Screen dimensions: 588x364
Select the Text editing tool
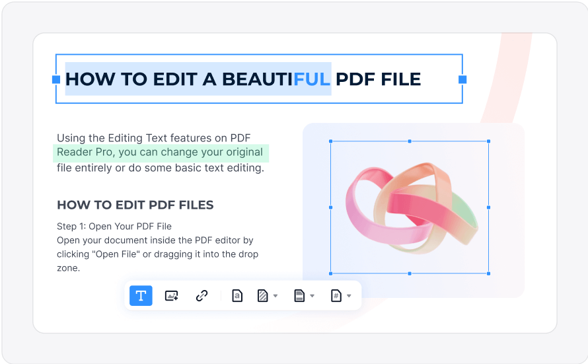coord(141,296)
